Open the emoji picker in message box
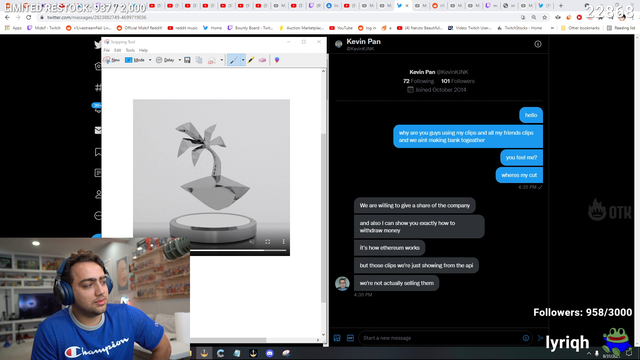This screenshot has width=640, height=360. click(x=526, y=338)
